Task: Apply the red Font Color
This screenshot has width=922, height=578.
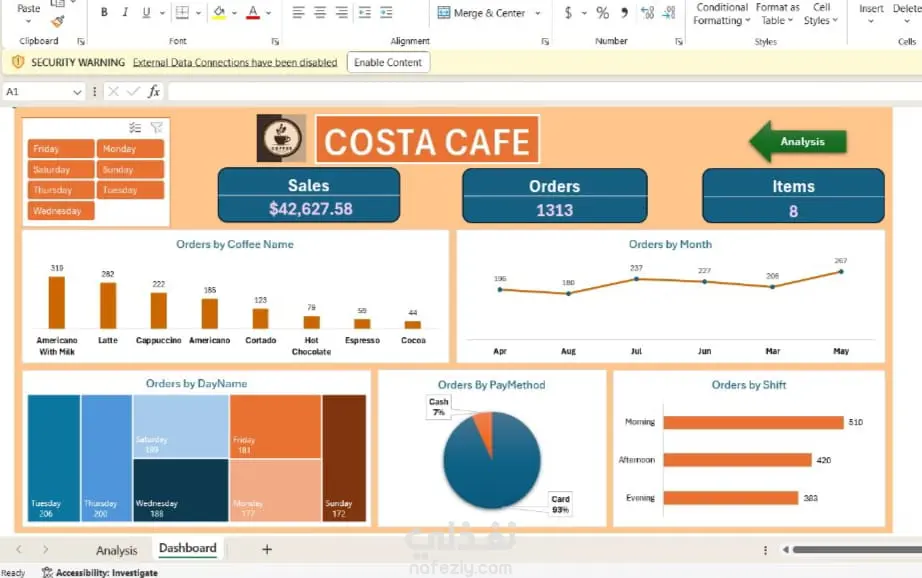Action: [253, 12]
